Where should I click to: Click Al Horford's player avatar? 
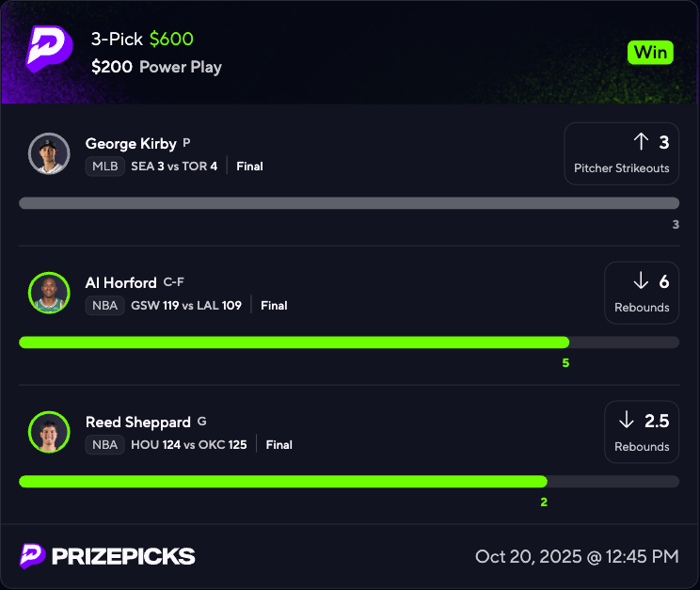coord(49,293)
